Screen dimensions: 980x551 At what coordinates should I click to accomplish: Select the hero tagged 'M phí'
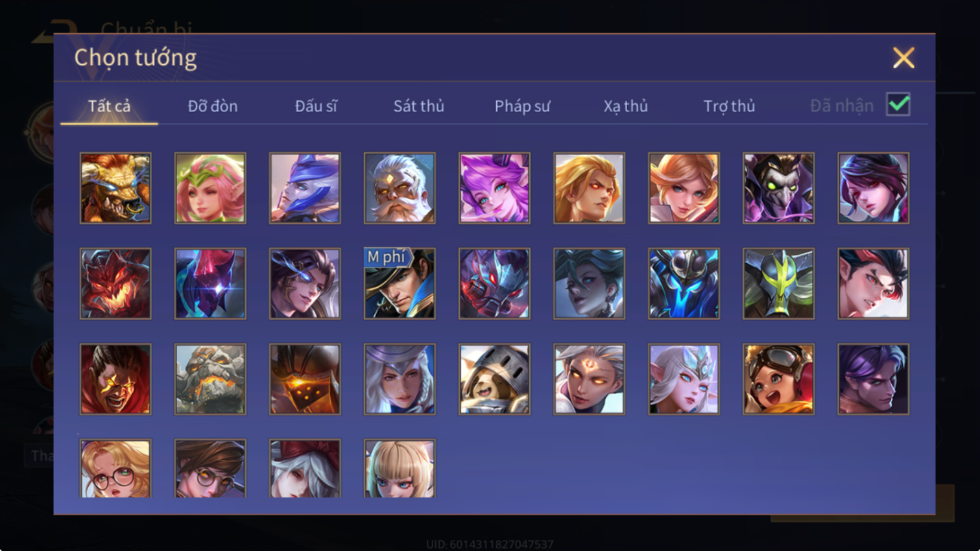(x=400, y=283)
